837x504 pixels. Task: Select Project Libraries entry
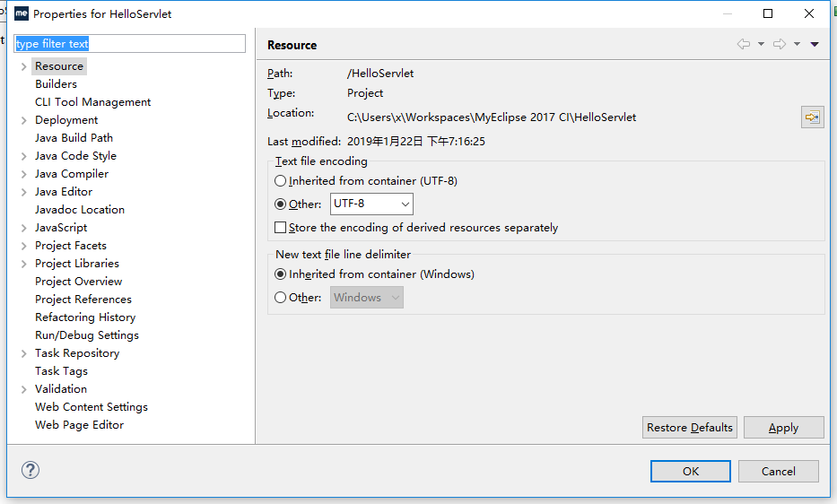tap(77, 264)
